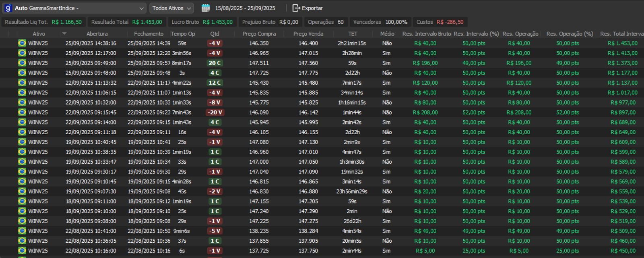Click Brazil flag on 22/08/2025 10:41:00 row
644x258 pixels.
22,231
